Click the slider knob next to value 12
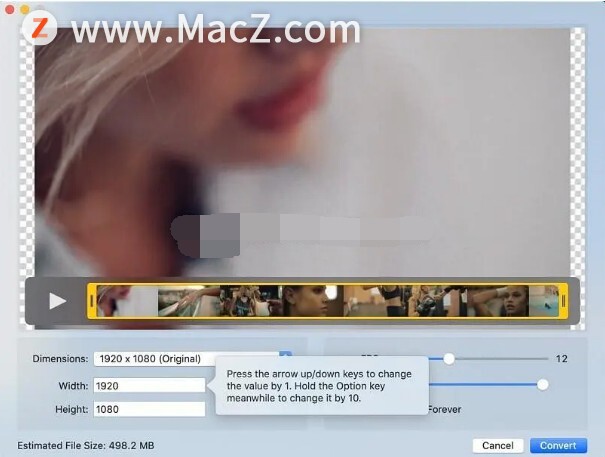The image size is (605, 457). coord(449,359)
